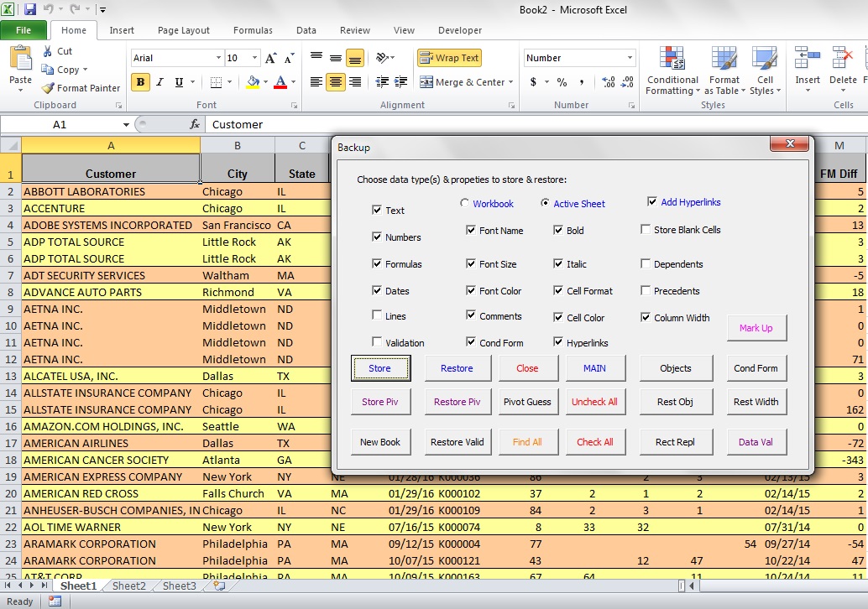
Task: Click the Middle Align icon
Action: [336, 58]
